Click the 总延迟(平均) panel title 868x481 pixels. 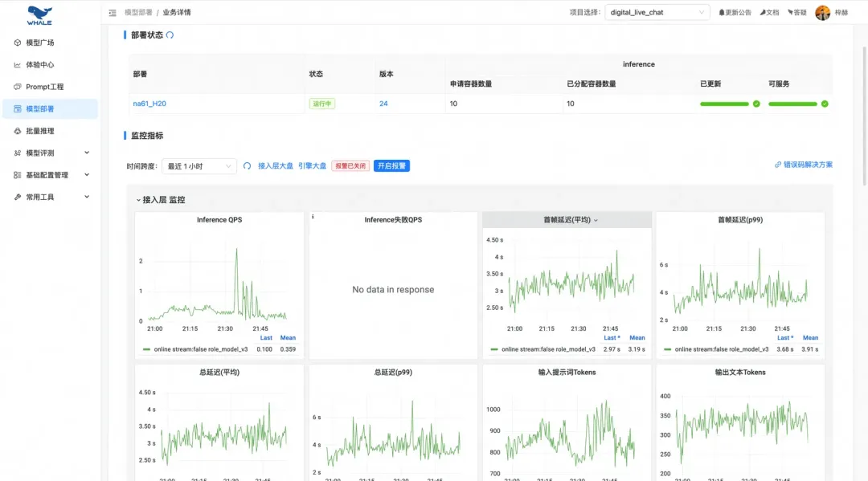click(219, 373)
